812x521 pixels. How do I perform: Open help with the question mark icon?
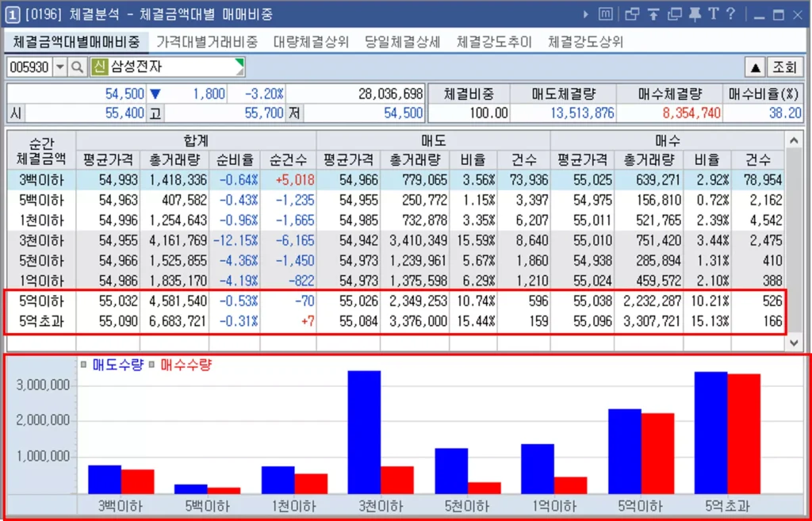[x=730, y=14]
